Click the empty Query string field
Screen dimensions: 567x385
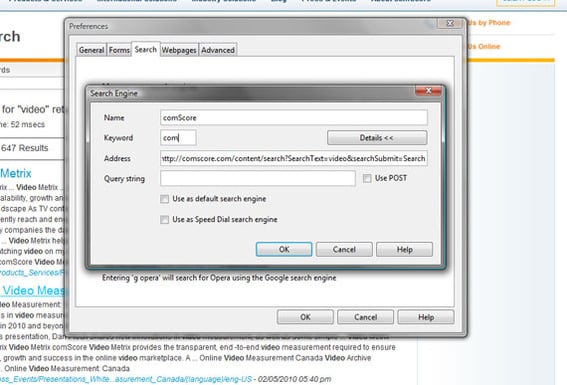point(258,179)
